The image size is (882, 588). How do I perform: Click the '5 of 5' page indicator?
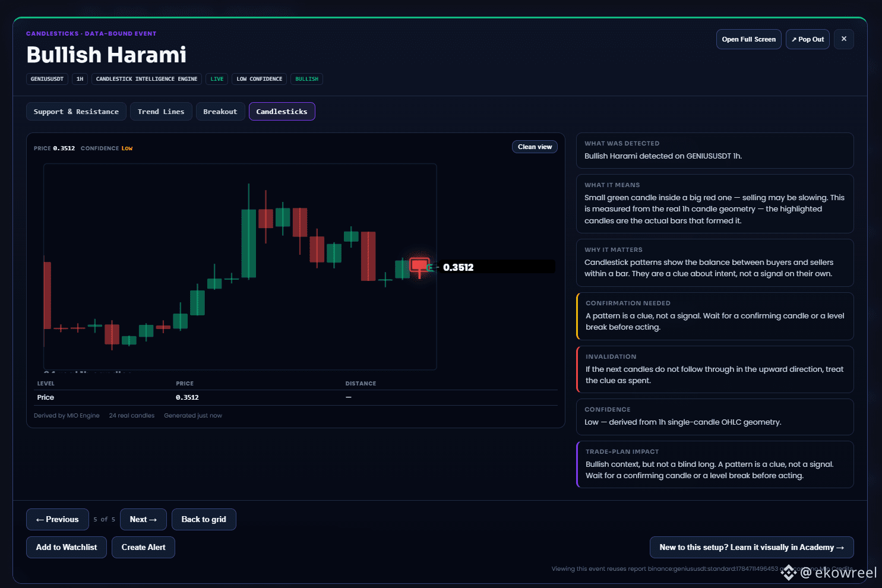[104, 519]
